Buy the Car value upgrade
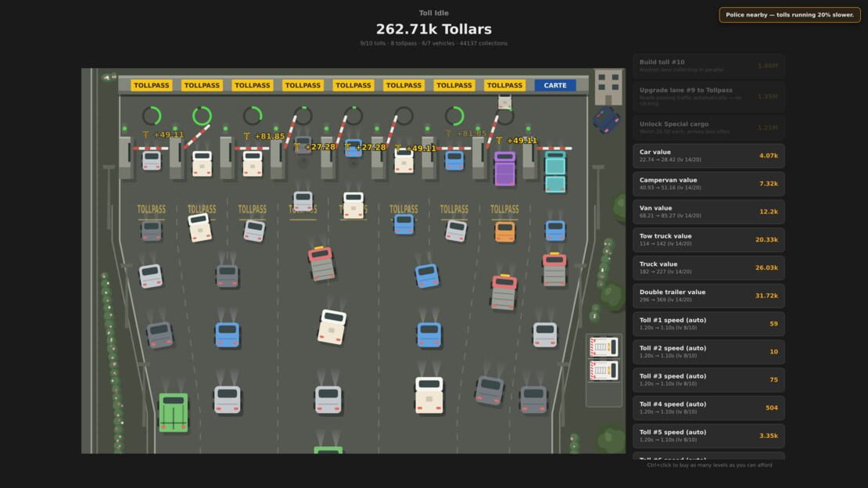The image size is (868, 488). 708,156
